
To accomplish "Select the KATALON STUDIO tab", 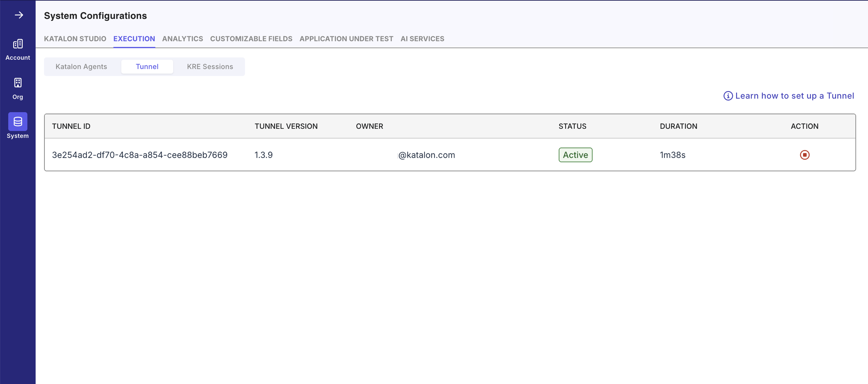I will click(75, 39).
